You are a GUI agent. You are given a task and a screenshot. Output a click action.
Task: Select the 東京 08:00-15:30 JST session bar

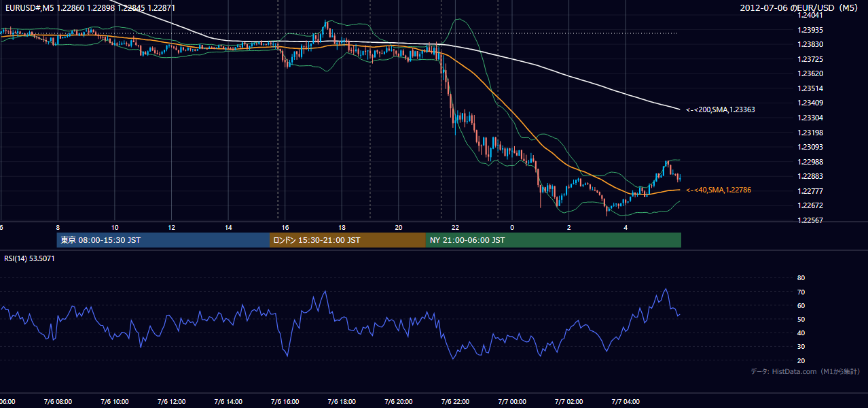pyautogui.click(x=163, y=240)
